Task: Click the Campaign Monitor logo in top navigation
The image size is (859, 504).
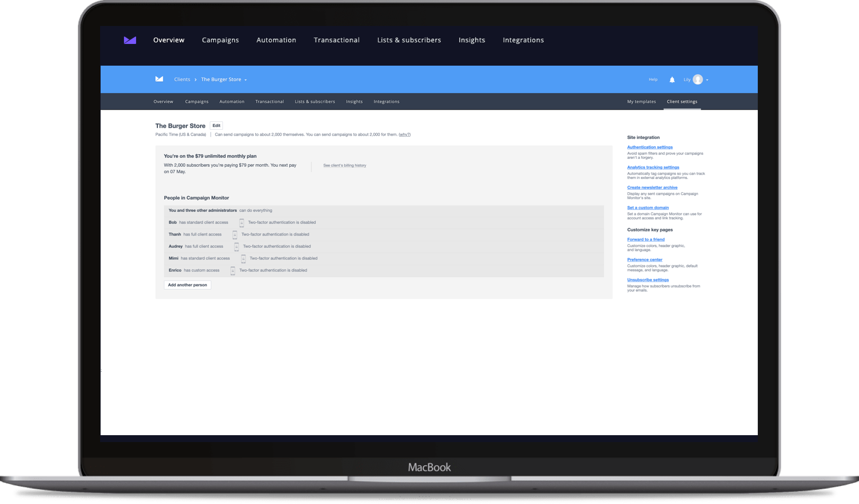Action: tap(130, 40)
